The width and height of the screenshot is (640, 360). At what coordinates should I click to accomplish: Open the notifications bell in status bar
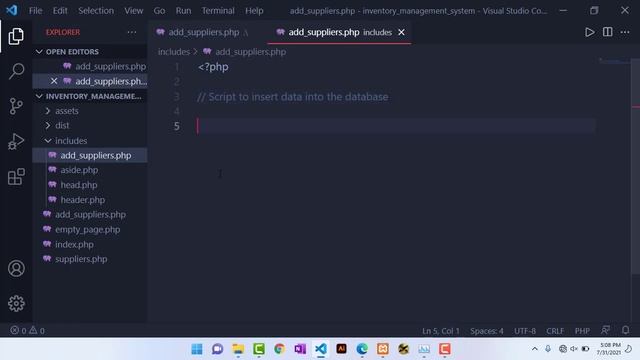coord(625,330)
